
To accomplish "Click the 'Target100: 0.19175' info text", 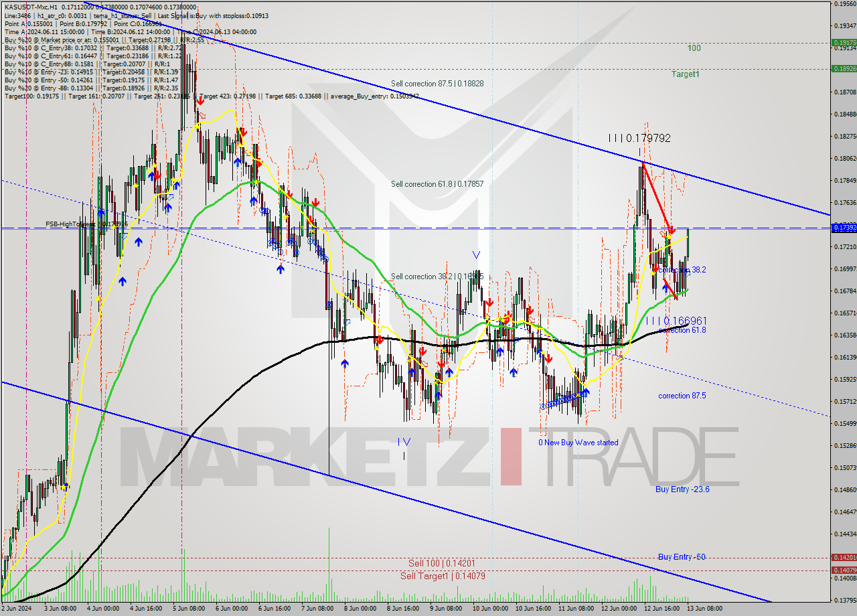I will pyautogui.click(x=32, y=96).
